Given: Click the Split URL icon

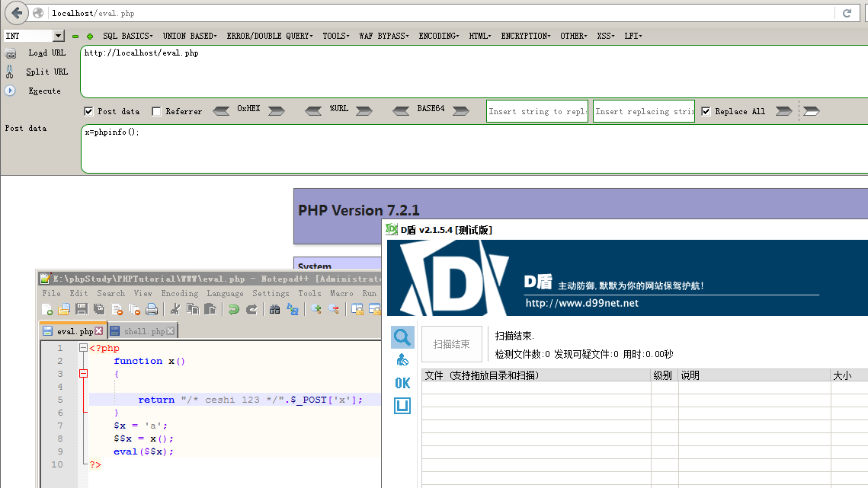Looking at the screenshot, I should (x=10, y=72).
